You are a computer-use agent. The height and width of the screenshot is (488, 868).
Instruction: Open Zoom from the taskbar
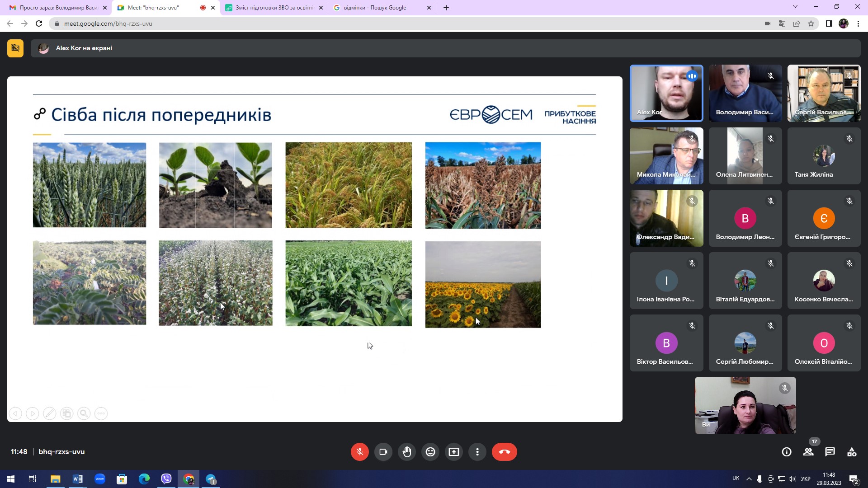click(100, 479)
